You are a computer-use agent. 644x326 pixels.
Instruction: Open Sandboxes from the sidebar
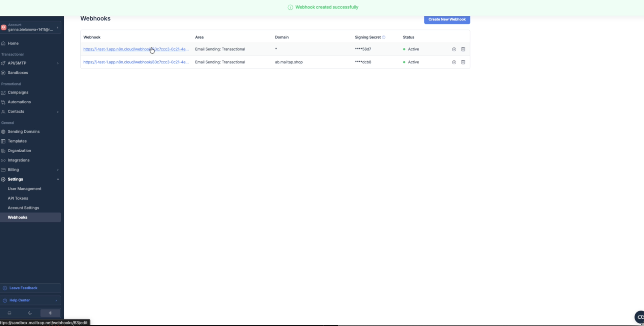tap(18, 73)
